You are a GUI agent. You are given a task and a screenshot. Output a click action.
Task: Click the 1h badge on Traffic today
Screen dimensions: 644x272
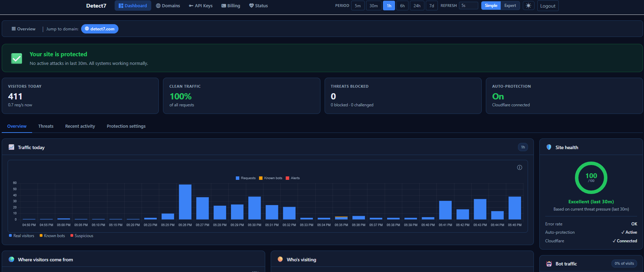[523, 147]
